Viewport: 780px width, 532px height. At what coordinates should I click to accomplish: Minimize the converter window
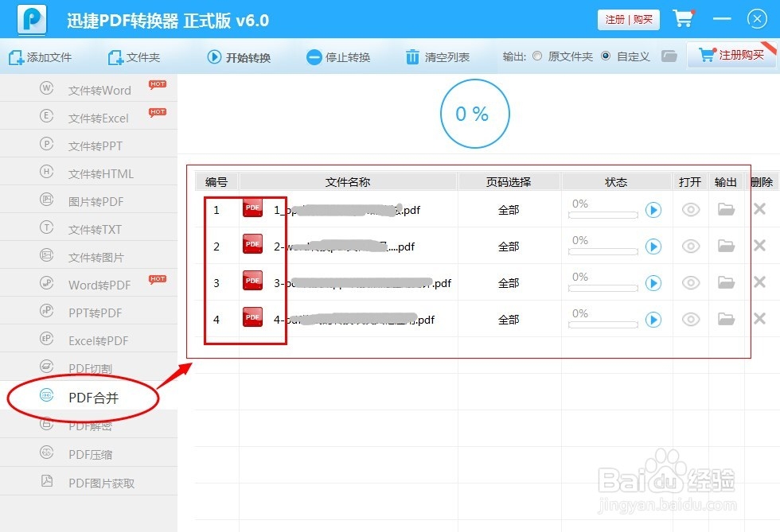(x=722, y=19)
